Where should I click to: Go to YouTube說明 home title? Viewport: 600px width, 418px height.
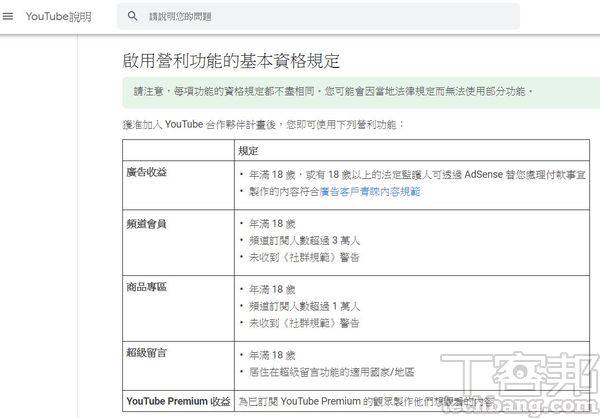coord(59,16)
